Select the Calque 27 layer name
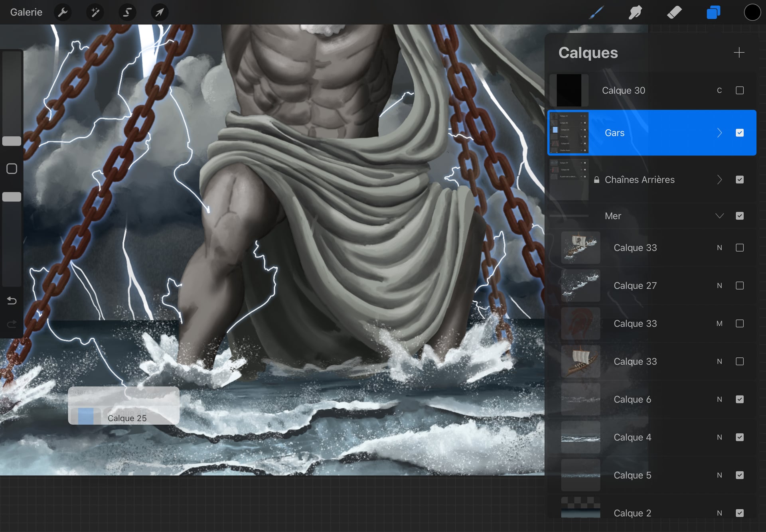 635,286
